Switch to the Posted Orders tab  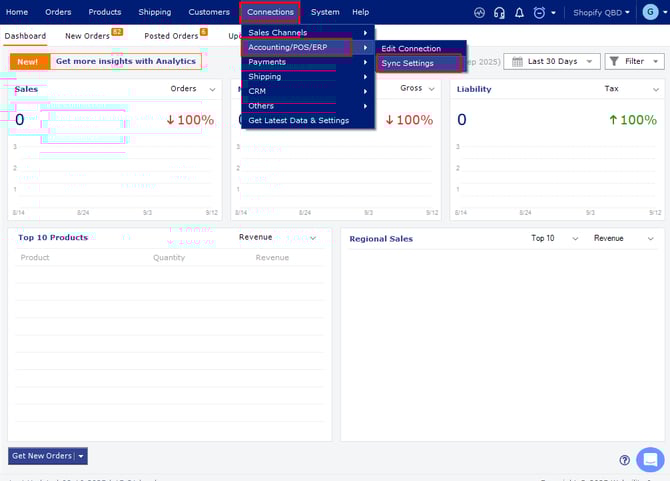tap(171, 36)
